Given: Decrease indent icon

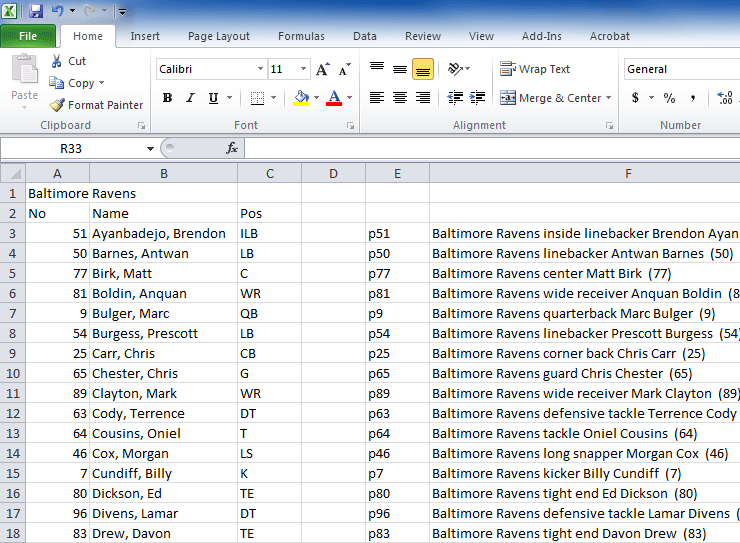Looking at the screenshot, I should (455, 98).
